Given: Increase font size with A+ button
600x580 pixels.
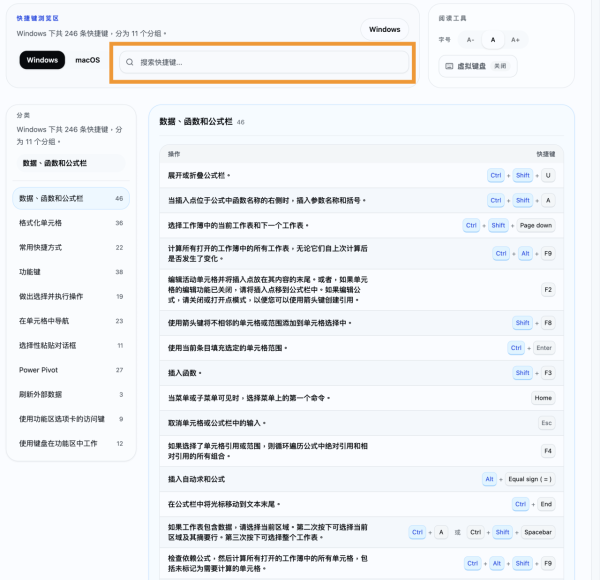Looking at the screenshot, I should click(515, 40).
